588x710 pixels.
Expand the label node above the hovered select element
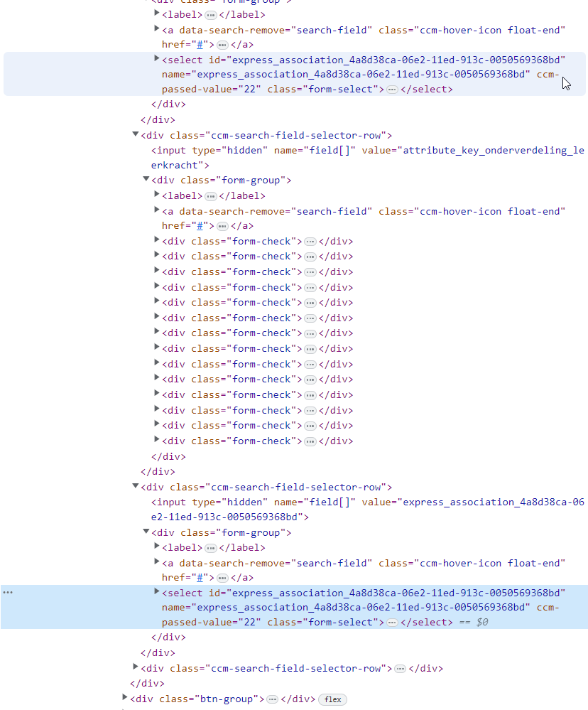[156, 13]
